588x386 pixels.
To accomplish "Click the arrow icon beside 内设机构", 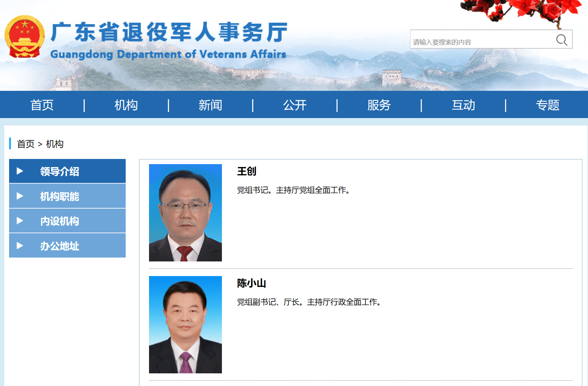I will click(20, 221).
